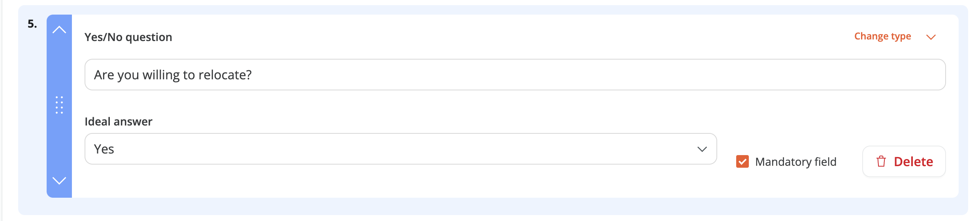Screen dimensions: 980x221
Task: Select the question number 5 label
Action: point(32,24)
